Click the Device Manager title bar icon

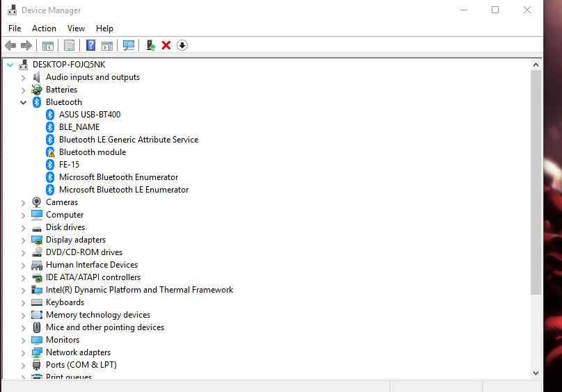coord(13,10)
